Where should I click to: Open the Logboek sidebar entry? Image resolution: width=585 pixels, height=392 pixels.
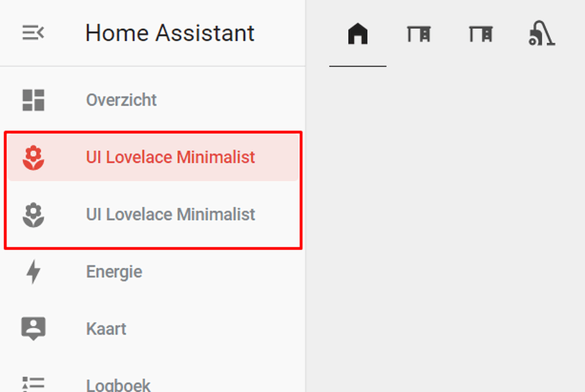coord(118,385)
